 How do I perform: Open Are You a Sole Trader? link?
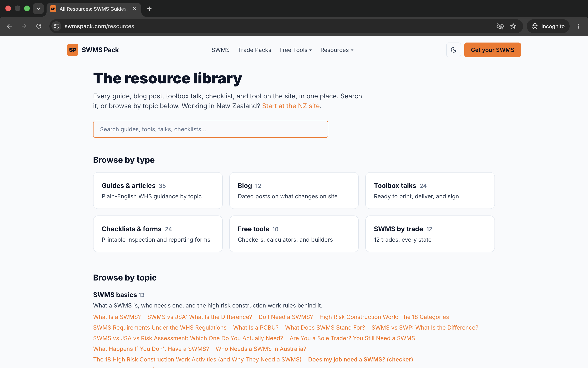[x=352, y=338]
